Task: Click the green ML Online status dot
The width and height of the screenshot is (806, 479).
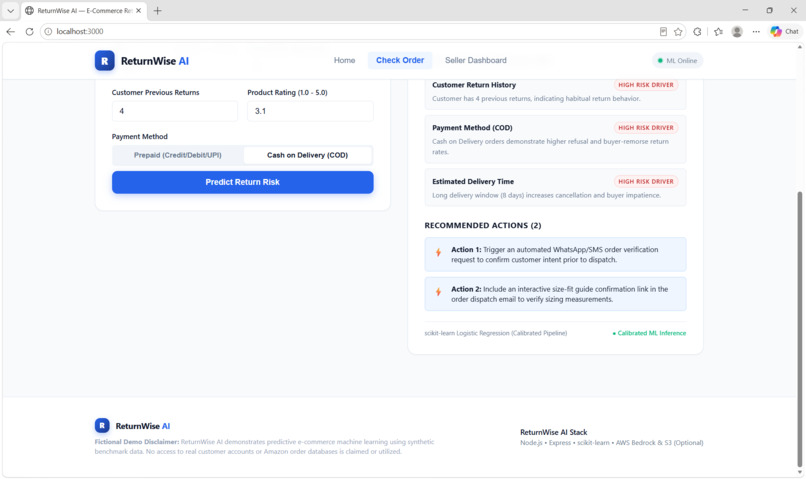Action: click(x=660, y=61)
